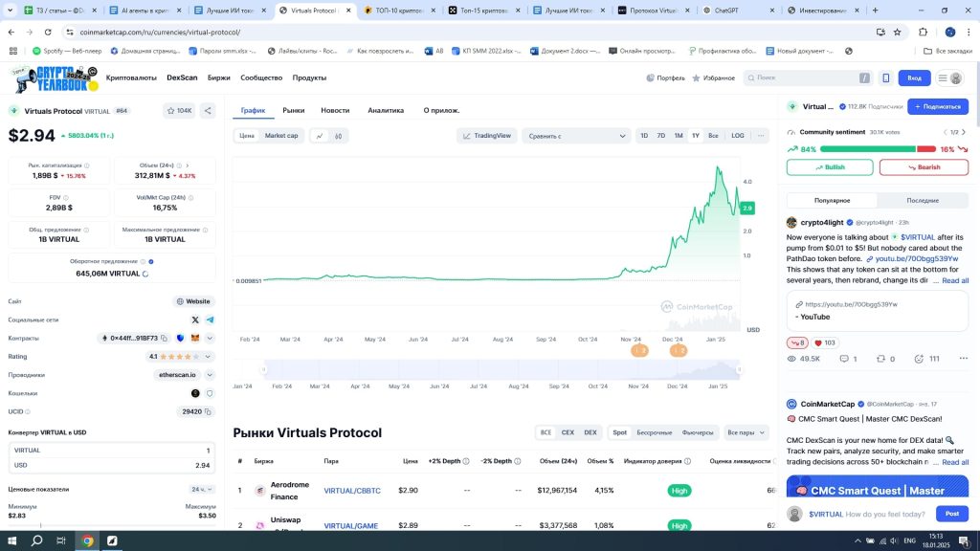Share Virtuals Protocol via the share icon
This screenshot has width=980, height=551.
tap(208, 111)
